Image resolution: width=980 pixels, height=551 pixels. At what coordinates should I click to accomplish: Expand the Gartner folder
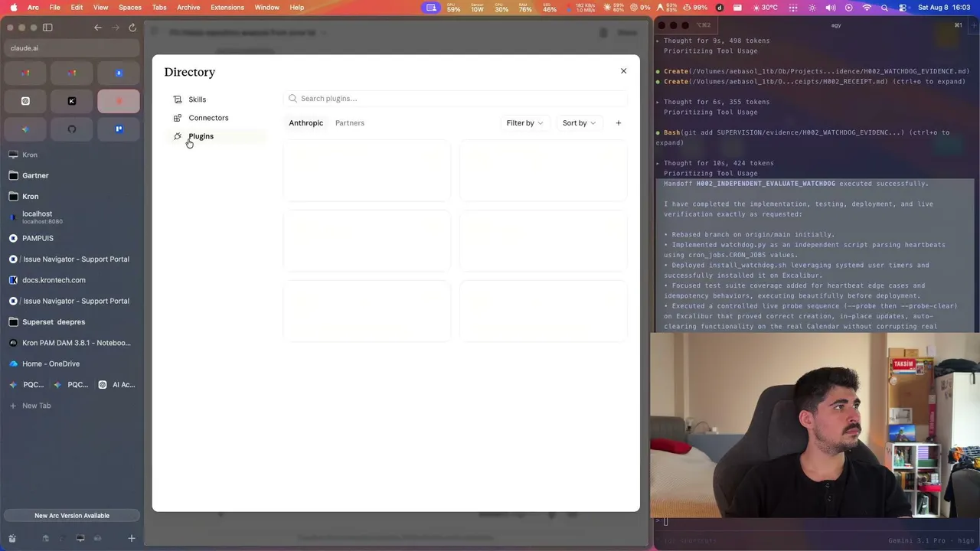coord(72,175)
